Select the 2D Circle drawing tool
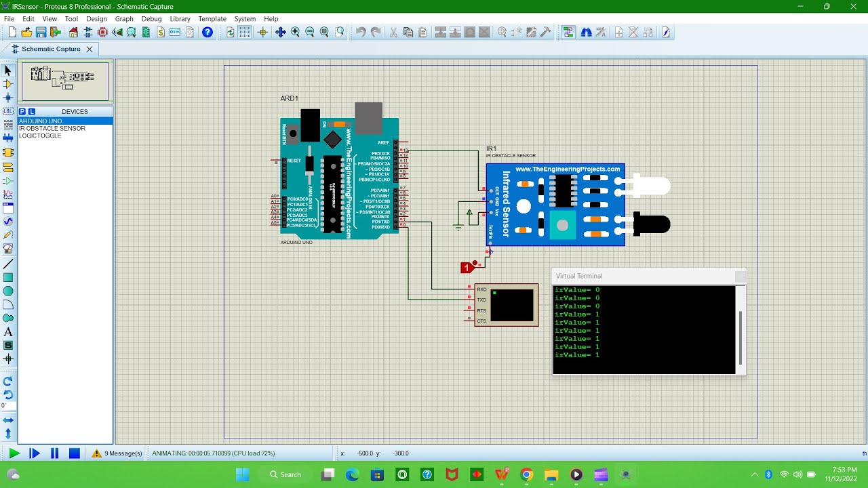 pyautogui.click(x=8, y=291)
